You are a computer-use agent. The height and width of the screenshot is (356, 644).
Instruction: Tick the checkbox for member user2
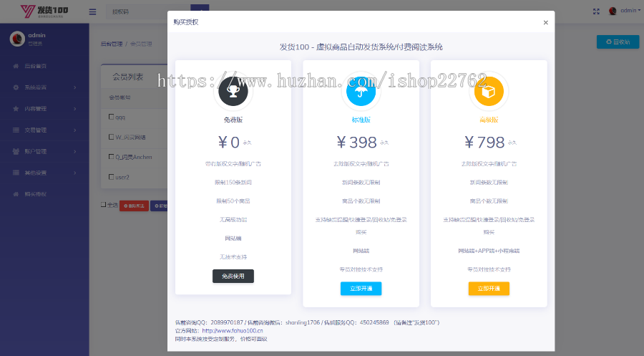[112, 177]
